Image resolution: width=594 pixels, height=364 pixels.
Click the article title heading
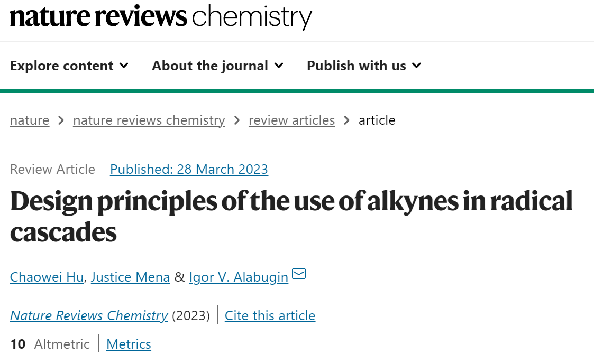291,216
